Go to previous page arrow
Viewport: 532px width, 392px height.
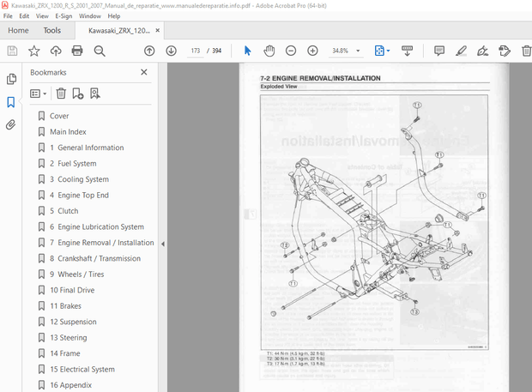click(149, 51)
